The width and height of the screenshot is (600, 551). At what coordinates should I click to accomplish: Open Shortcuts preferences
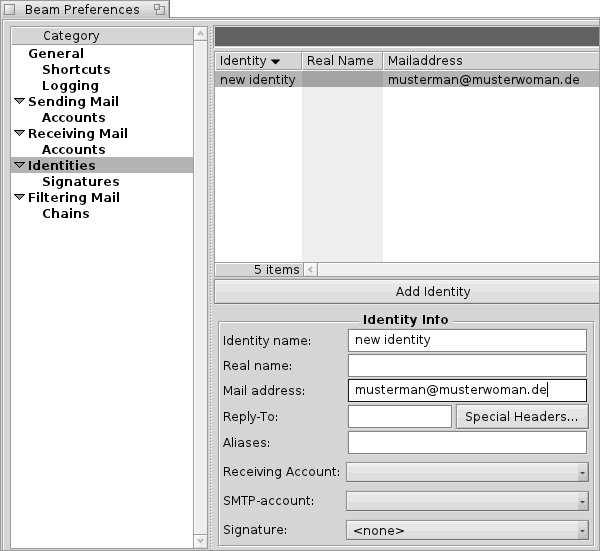coord(76,70)
